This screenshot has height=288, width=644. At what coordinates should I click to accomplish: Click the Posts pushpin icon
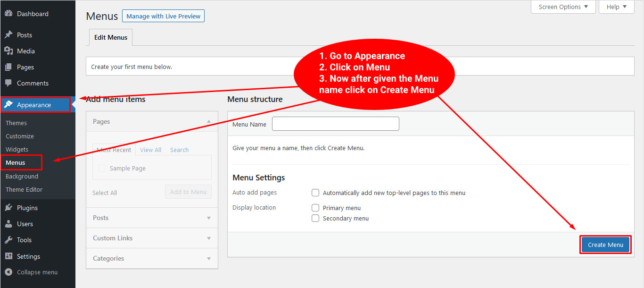(8, 35)
